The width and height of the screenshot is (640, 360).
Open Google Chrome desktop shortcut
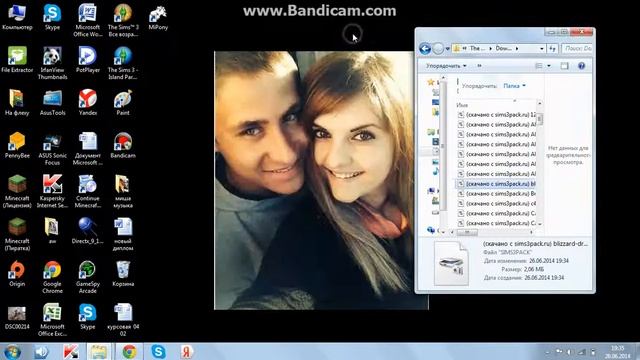point(52,277)
